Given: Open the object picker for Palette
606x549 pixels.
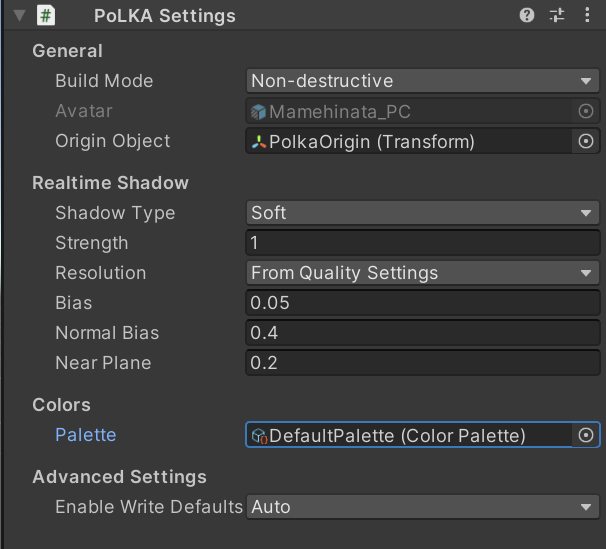Looking at the screenshot, I should [586, 435].
